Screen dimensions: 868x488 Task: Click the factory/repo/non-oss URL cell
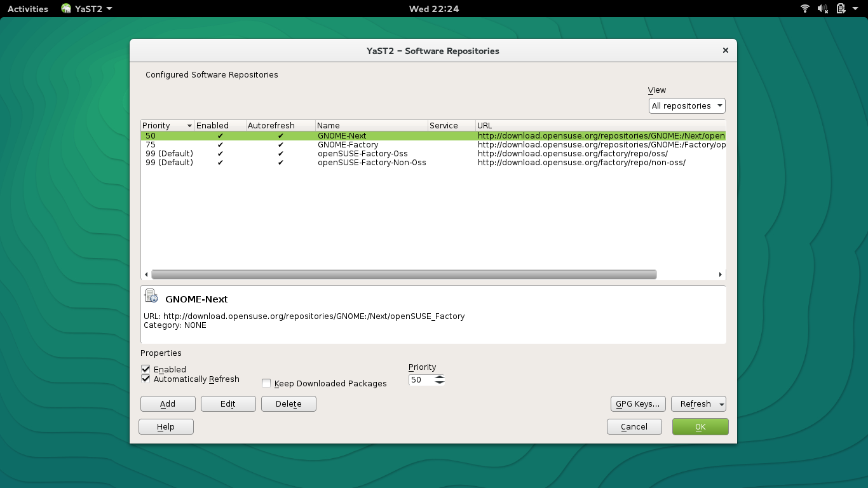(x=581, y=163)
